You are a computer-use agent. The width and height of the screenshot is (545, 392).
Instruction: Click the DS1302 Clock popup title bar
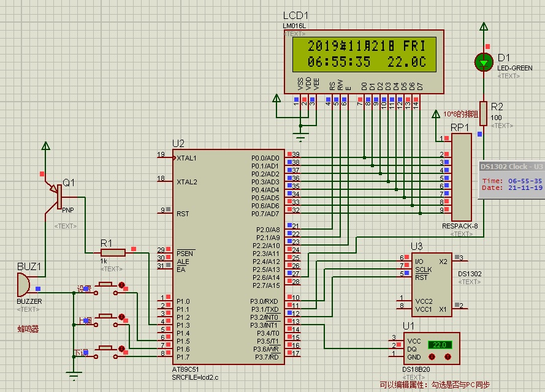(512, 167)
